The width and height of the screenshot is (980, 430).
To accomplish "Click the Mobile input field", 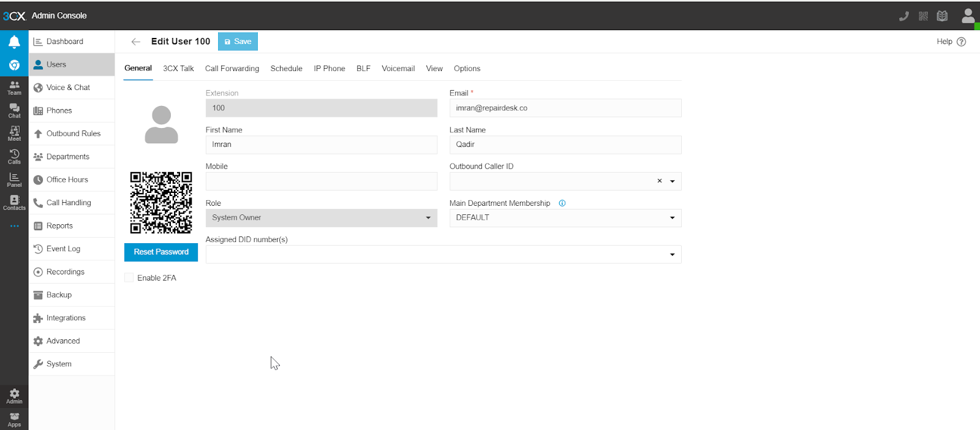I will pyautogui.click(x=321, y=181).
